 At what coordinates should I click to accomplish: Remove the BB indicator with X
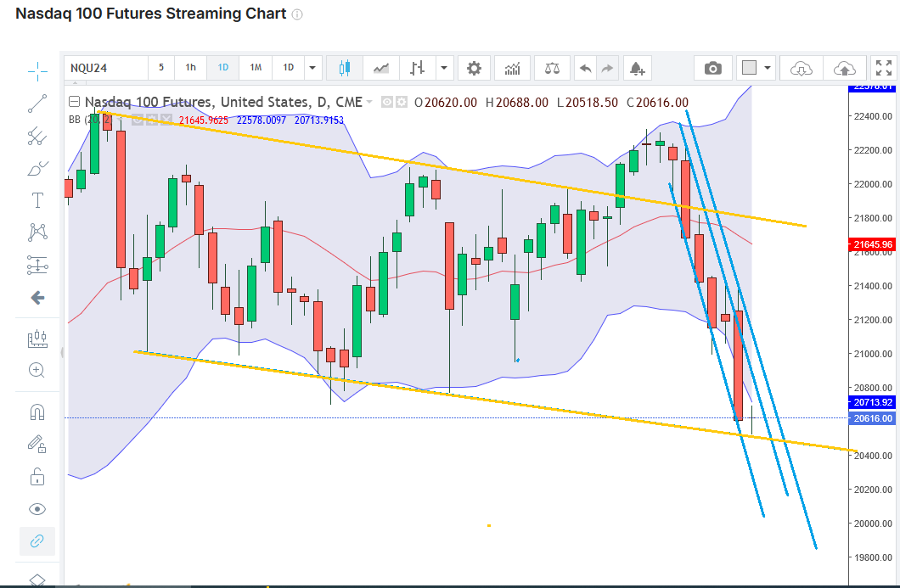pos(166,120)
